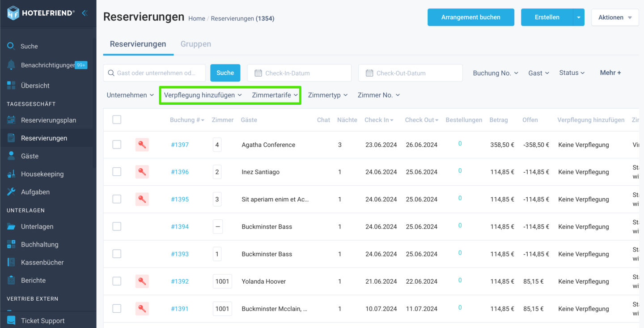The height and width of the screenshot is (328, 644).
Task: Open the Aktionen dropdown menu
Action: pos(615,17)
